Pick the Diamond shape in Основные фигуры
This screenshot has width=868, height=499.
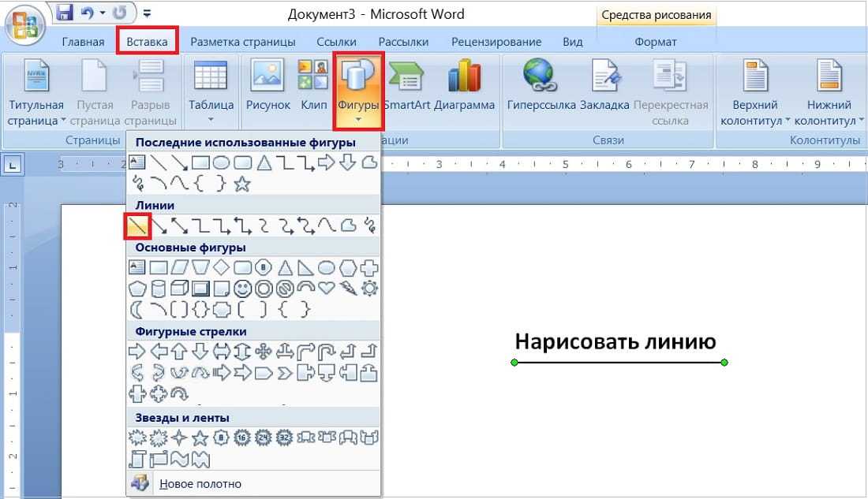222,268
